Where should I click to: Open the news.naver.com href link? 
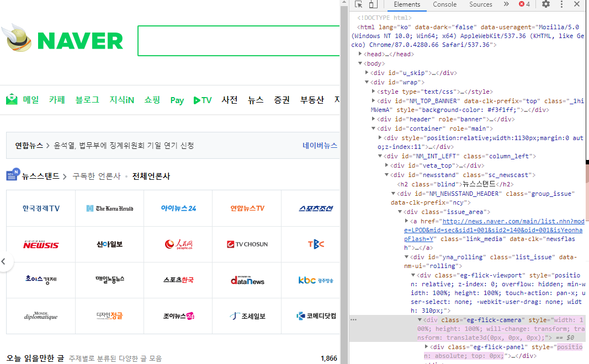pyautogui.click(x=494, y=230)
